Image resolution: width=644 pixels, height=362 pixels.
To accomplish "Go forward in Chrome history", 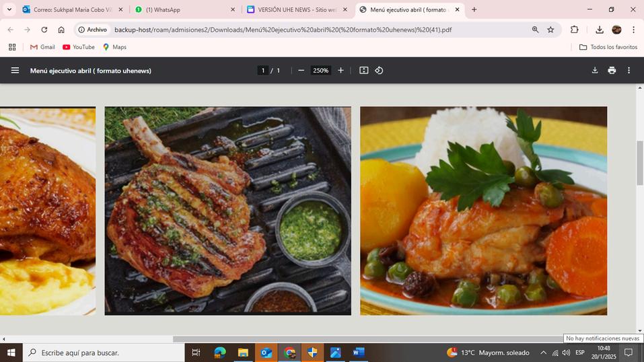I will pos(27,30).
